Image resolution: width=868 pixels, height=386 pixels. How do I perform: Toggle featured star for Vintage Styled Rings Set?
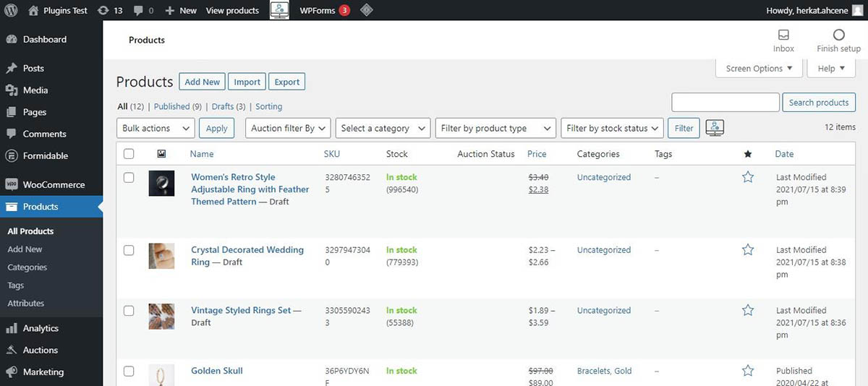[x=748, y=311]
